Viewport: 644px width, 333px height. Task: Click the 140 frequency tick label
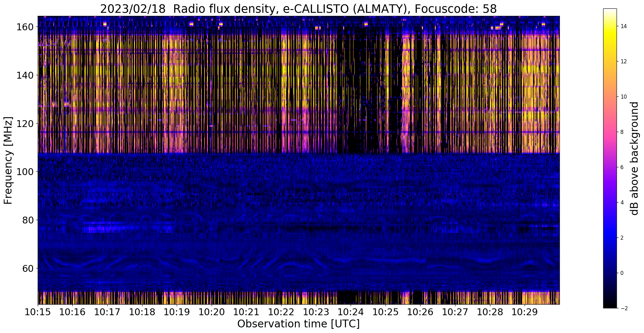[x=25, y=75]
